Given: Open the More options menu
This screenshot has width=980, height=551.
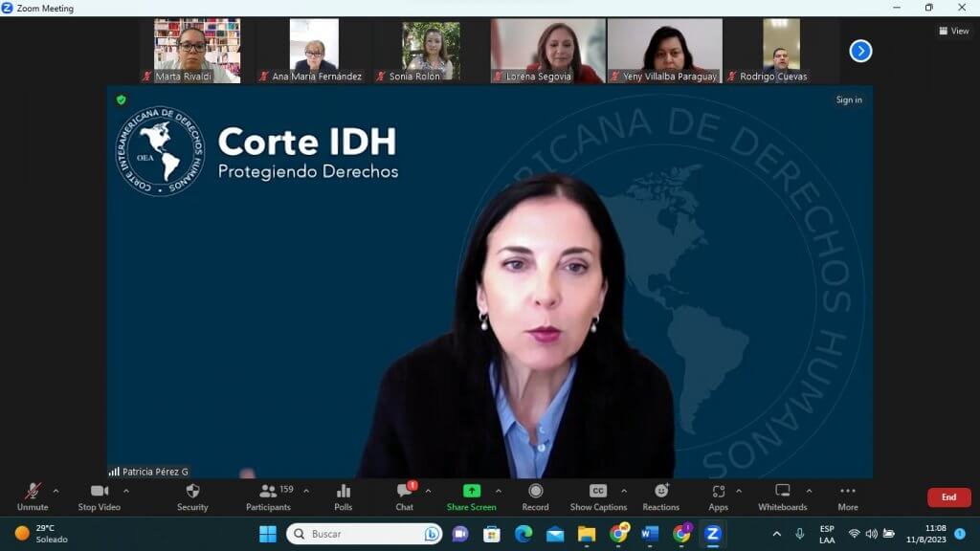Looking at the screenshot, I should (x=848, y=497).
